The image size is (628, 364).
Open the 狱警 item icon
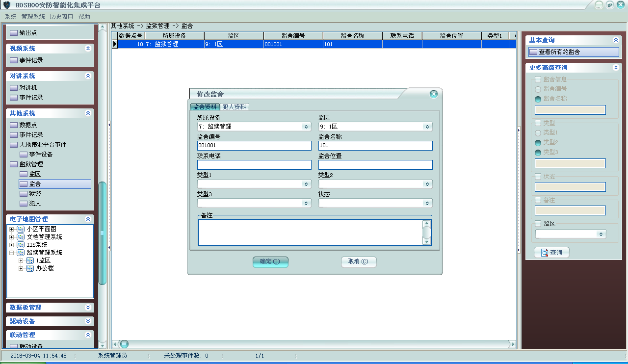(24, 194)
